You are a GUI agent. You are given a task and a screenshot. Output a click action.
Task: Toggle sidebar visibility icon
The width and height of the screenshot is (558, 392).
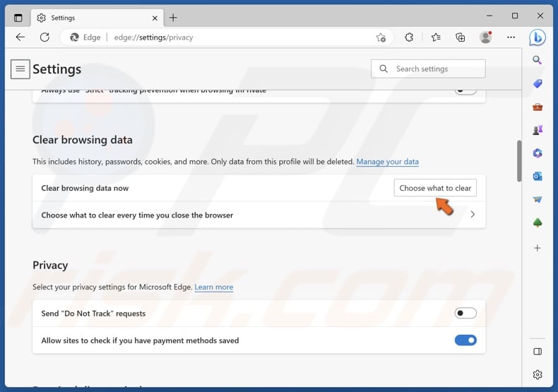(x=538, y=352)
